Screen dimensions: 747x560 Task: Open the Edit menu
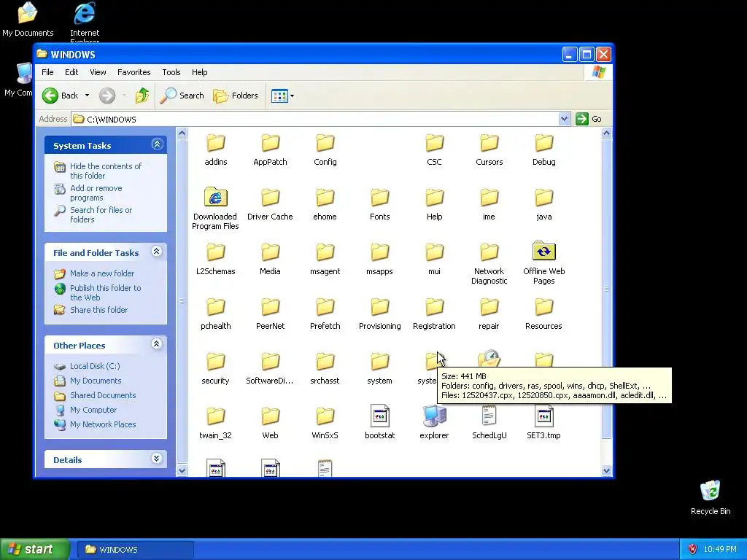pos(71,72)
